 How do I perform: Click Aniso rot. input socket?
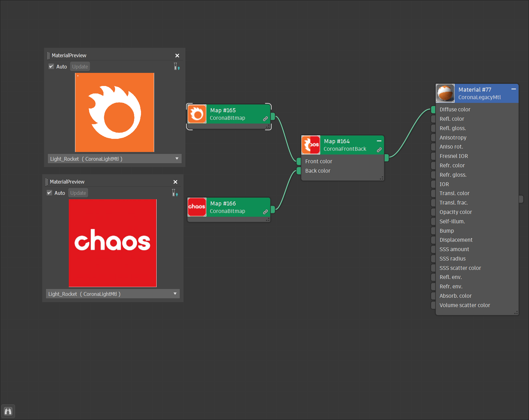coord(433,147)
